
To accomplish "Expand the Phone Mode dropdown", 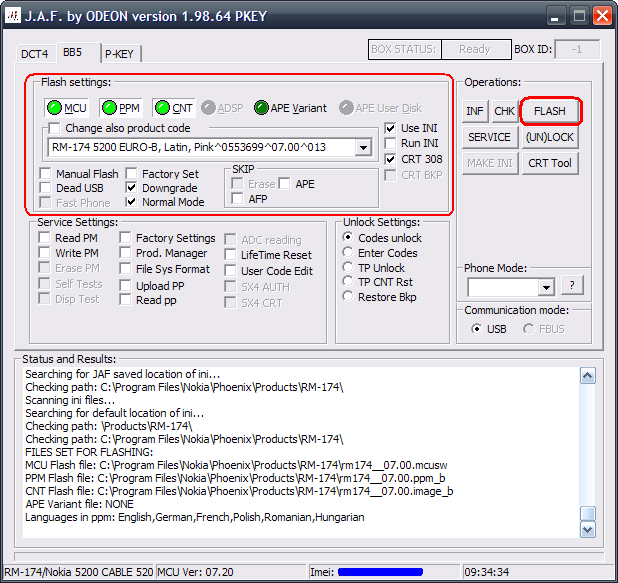I will (x=546, y=287).
